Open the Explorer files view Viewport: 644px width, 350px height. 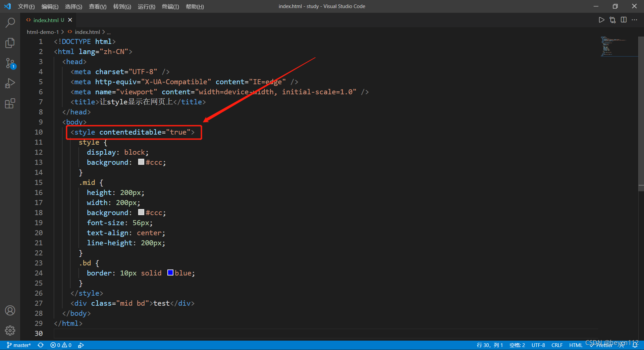(10, 43)
